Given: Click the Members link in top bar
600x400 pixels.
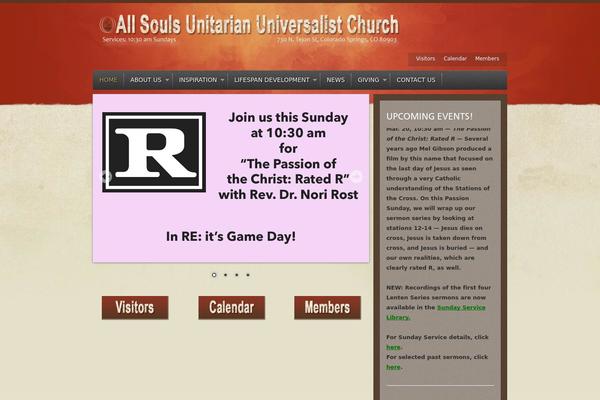Looking at the screenshot, I should coord(487,59).
